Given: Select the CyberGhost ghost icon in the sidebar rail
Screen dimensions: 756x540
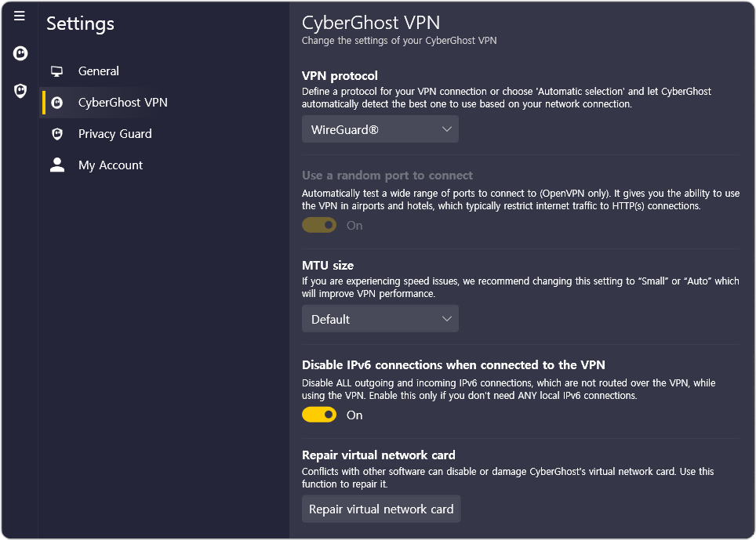Looking at the screenshot, I should point(20,53).
